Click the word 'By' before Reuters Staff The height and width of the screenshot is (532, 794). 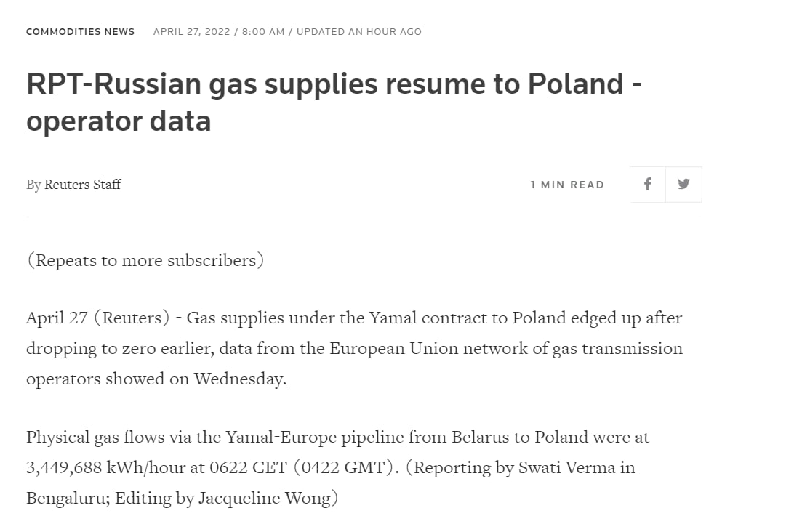33,185
